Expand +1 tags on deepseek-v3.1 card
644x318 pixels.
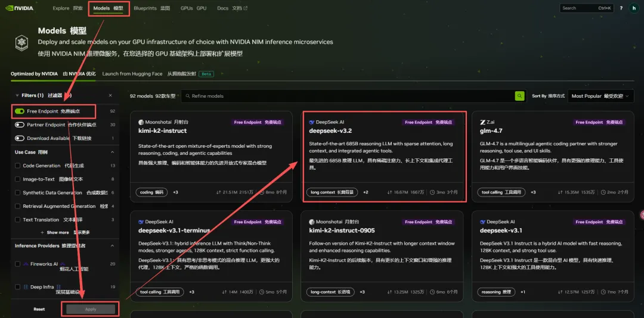[523, 292]
